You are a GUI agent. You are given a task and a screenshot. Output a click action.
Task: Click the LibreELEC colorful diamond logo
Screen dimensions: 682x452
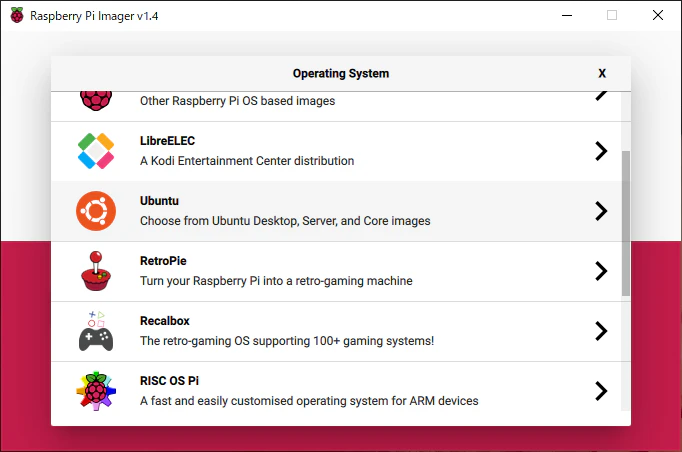click(x=96, y=151)
